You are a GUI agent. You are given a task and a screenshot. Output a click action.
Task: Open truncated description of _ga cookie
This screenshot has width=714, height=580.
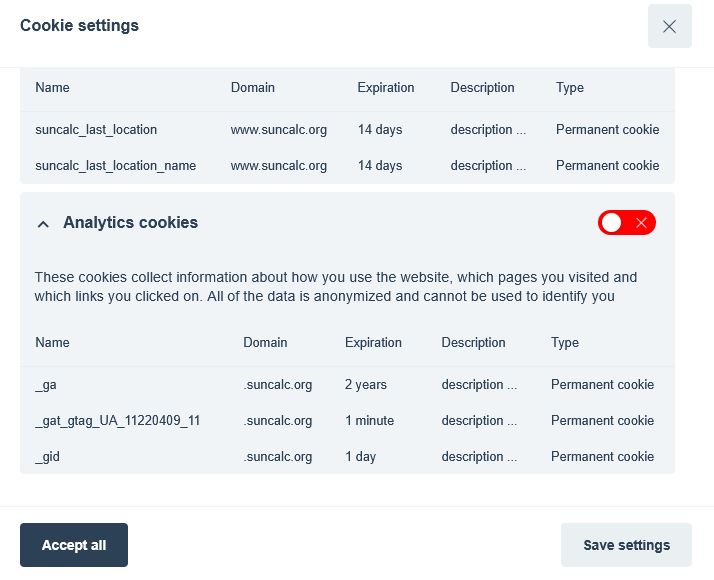(x=479, y=385)
